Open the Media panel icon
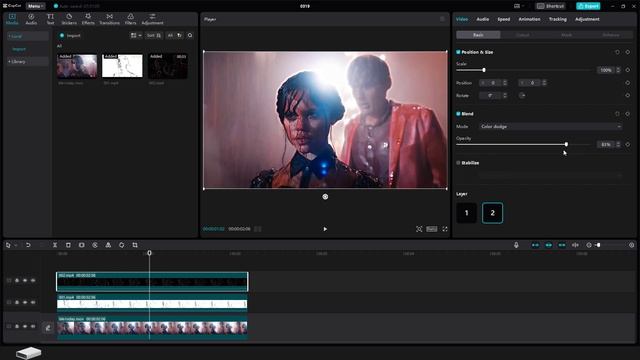The height and width of the screenshot is (360, 640). point(12,19)
